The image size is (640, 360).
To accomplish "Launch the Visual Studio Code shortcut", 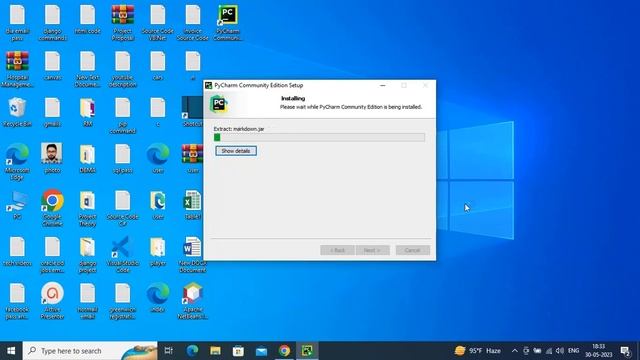I will (122, 255).
